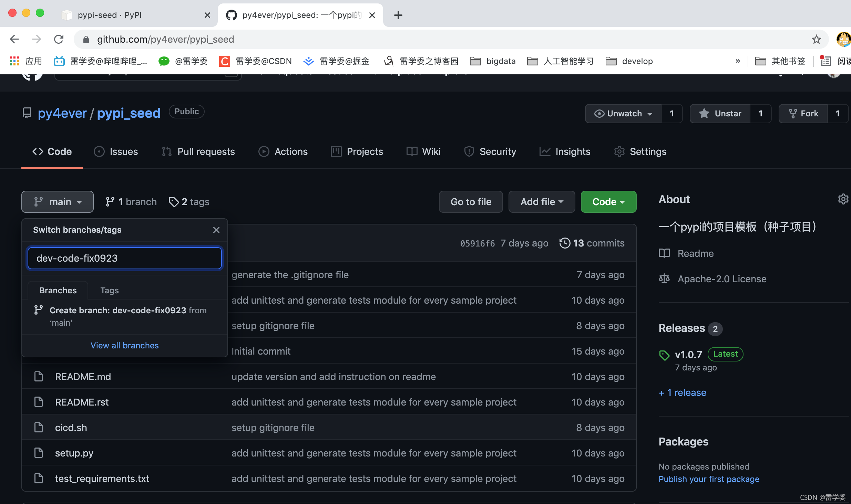The height and width of the screenshot is (504, 851).
Task: Open the Pull requests tab
Action: [x=198, y=151]
